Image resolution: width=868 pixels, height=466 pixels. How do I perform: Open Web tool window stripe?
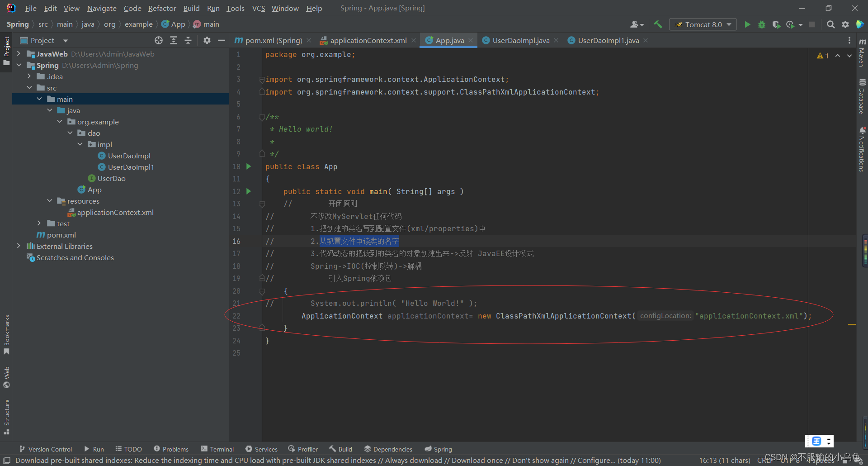point(6,377)
